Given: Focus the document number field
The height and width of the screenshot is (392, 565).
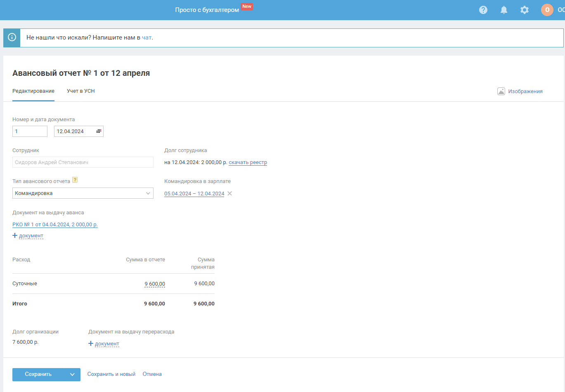Looking at the screenshot, I should click(30, 131).
